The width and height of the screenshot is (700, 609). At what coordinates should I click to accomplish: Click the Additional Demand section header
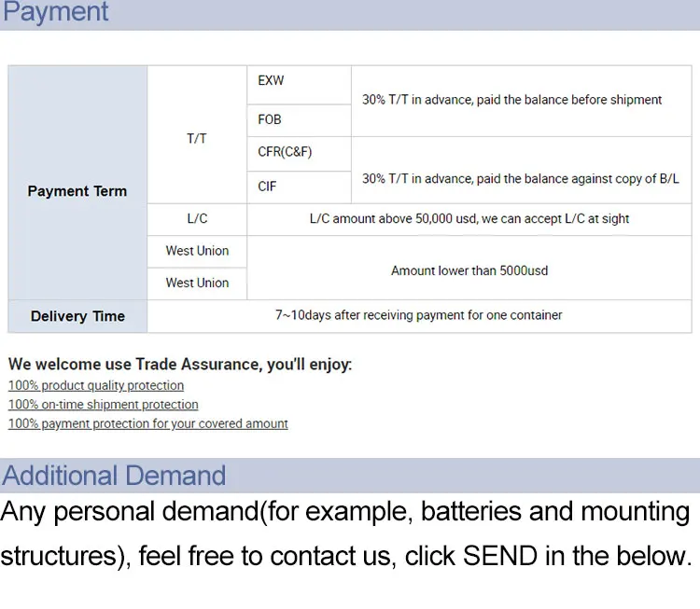click(114, 476)
